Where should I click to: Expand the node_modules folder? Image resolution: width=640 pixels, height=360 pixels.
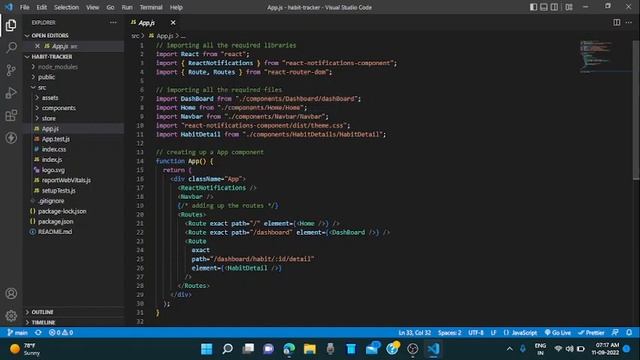73,67
